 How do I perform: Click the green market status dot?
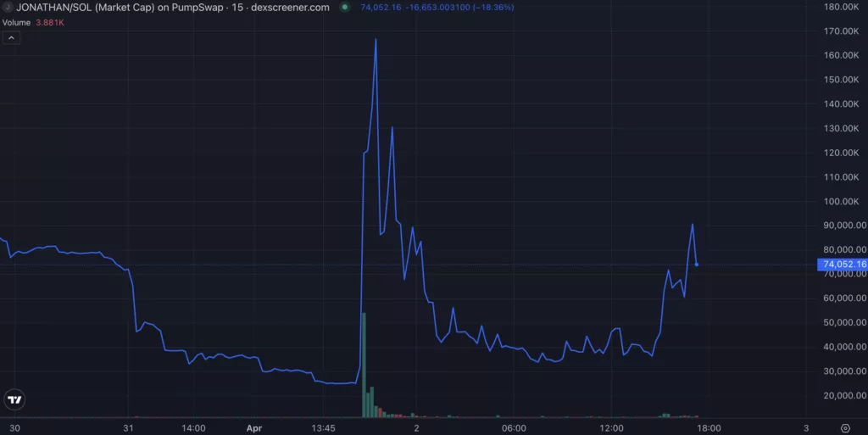pyautogui.click(x=344, y=7)
